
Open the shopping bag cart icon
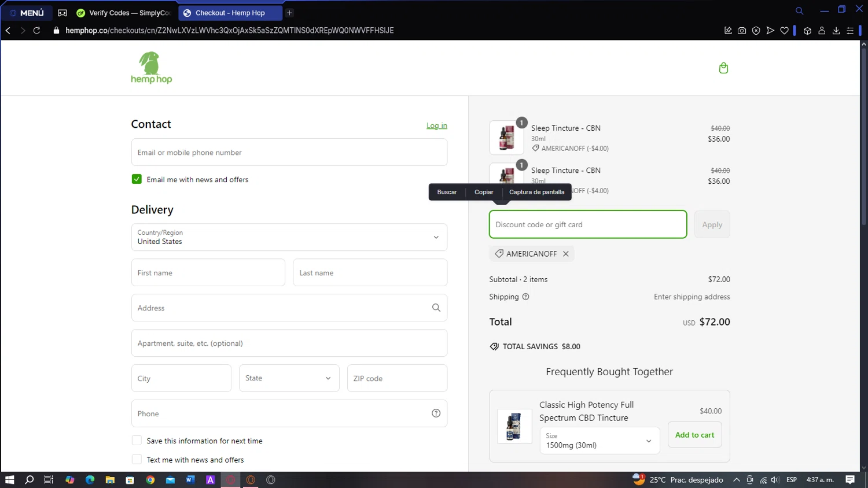click(x=723, y=68)
